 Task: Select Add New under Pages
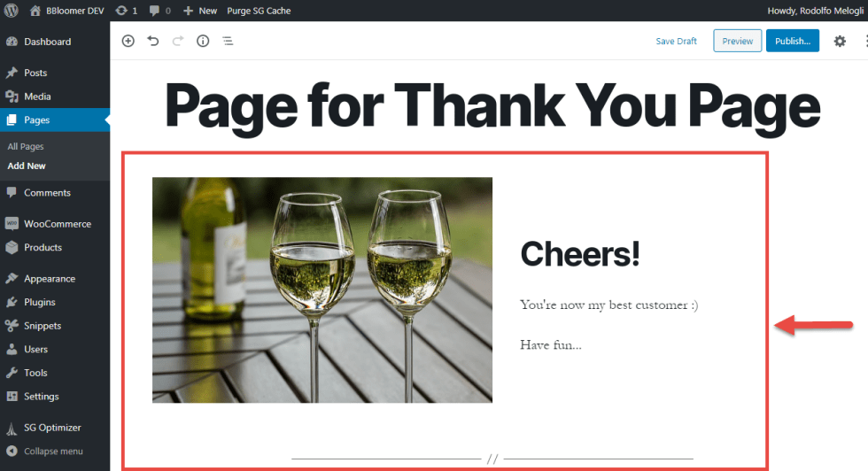pyautogui.click(x=27, y=166)
